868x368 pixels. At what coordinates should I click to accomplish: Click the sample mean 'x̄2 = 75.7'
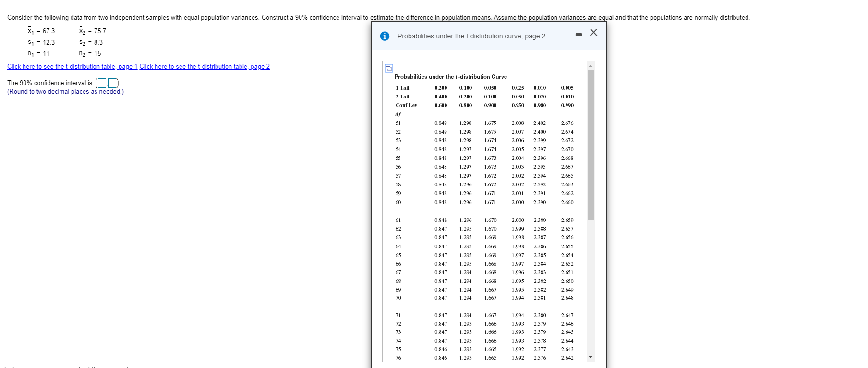pyautogui.click(x=93, y=31)
